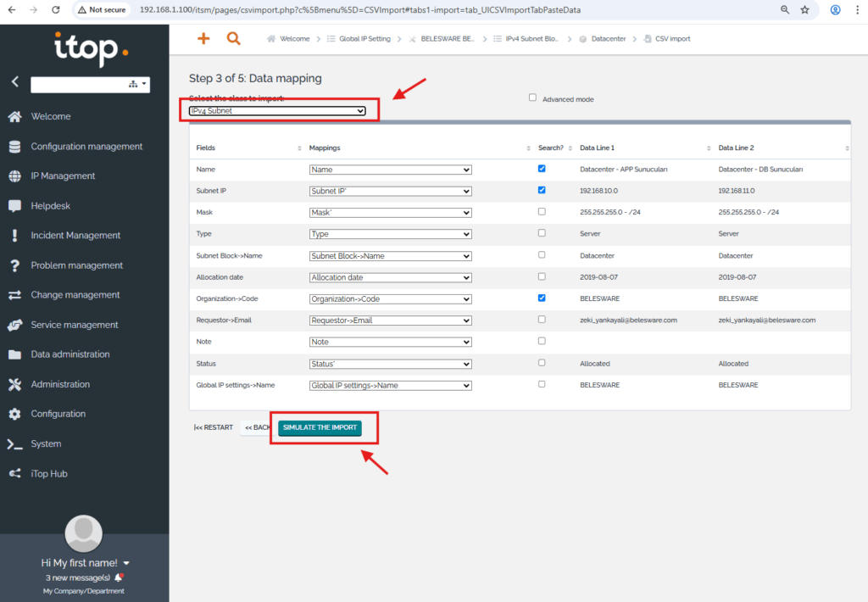Open the Data administration menu
Image resolution: width=868 pixels, height=602 pixels.
point(70,354)
